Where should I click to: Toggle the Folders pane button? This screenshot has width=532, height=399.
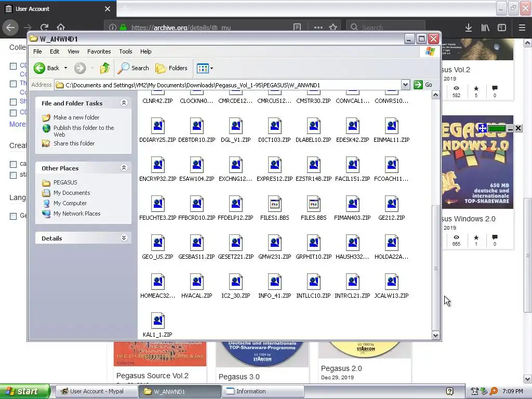point(171,68)
